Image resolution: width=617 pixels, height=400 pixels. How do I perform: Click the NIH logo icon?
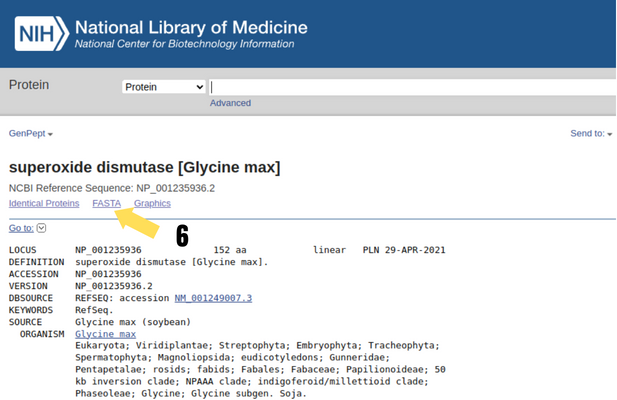point(42,33)
